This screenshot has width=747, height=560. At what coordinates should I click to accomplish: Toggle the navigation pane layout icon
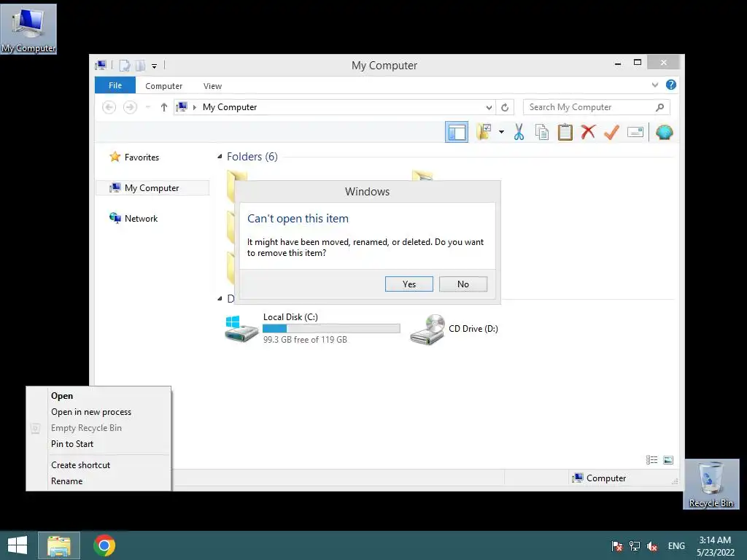457,132
